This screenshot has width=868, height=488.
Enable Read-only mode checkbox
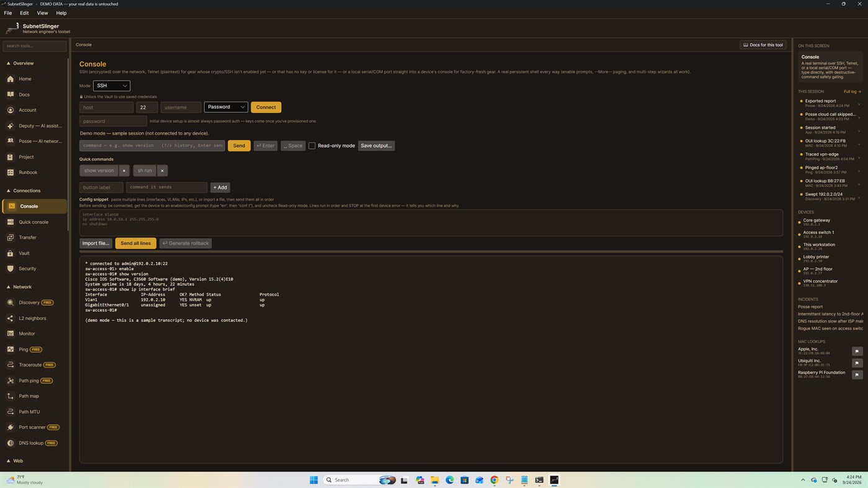coord(312,146)
